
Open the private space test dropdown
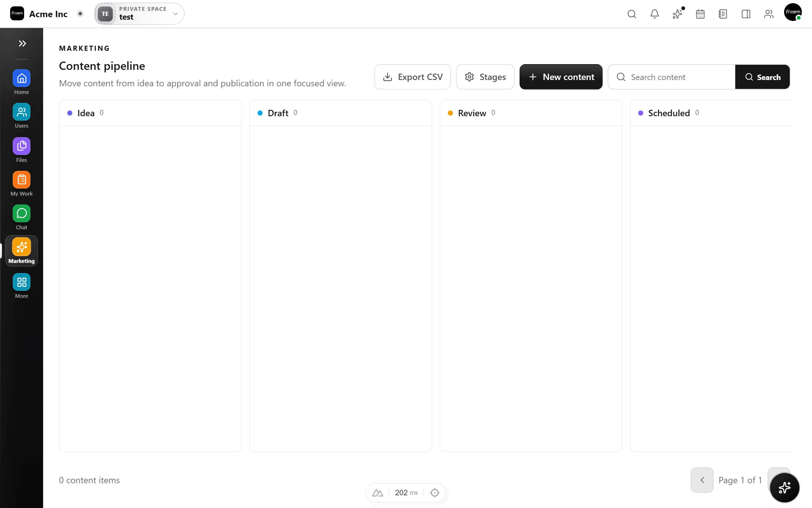139,13
